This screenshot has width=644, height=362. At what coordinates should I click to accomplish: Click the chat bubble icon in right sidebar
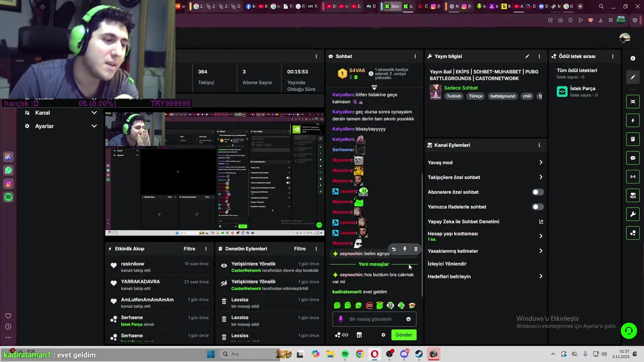(633, 158)
